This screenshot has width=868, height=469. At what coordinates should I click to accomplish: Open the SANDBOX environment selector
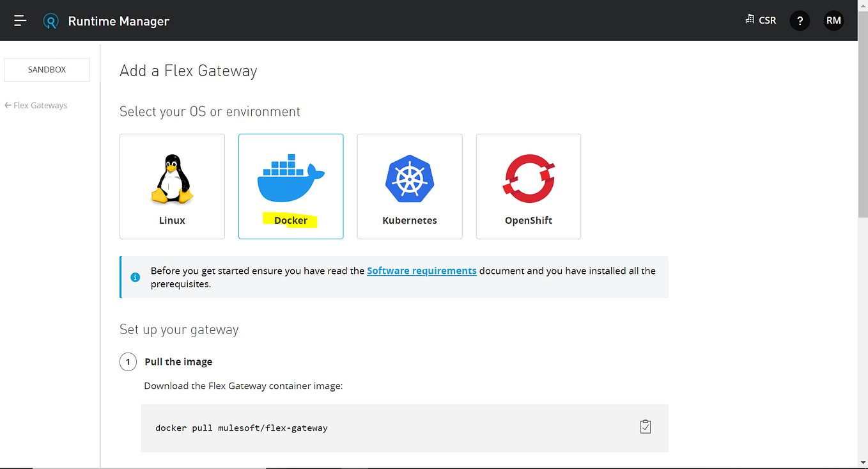[46, 69]
